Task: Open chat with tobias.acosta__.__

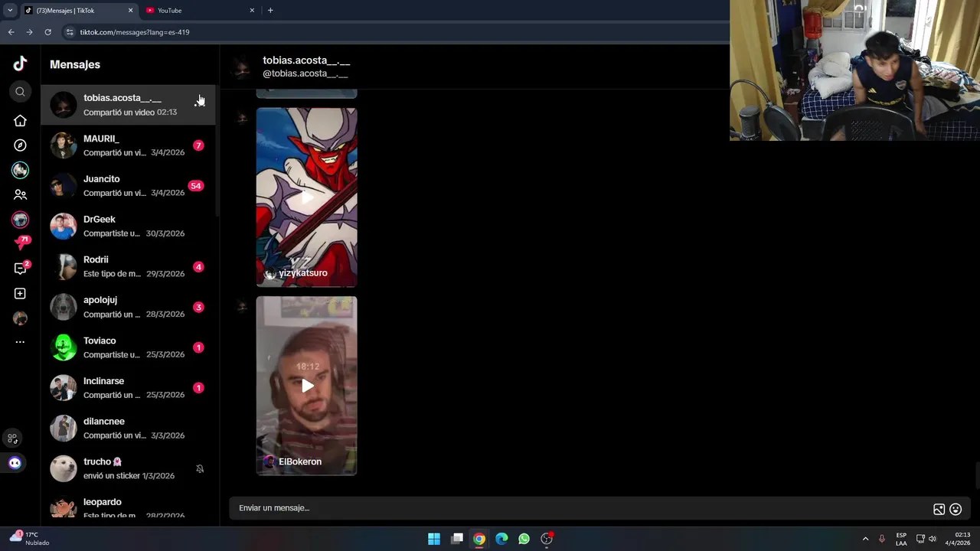Action: pyautogui.click(x=128, y=105)
